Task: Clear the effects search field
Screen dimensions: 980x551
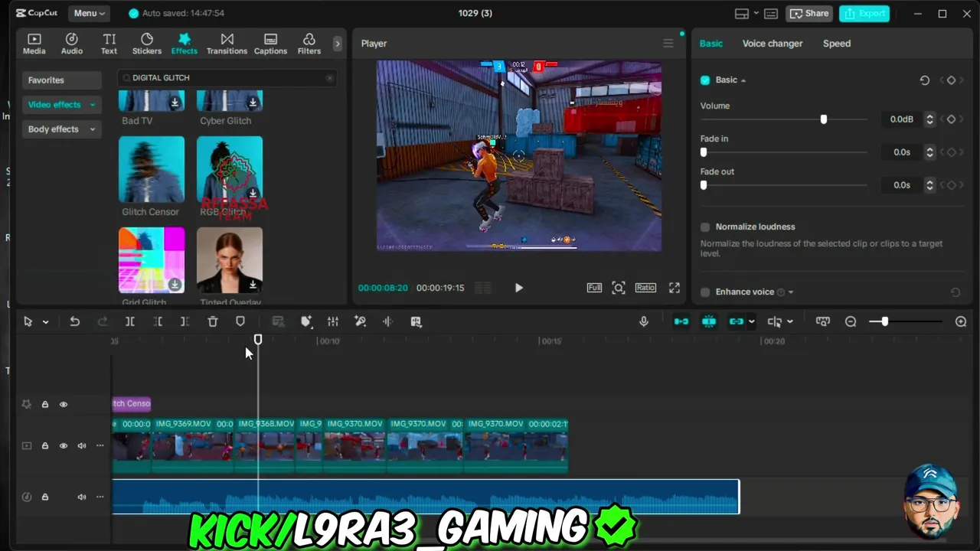Action: point(330,78)
